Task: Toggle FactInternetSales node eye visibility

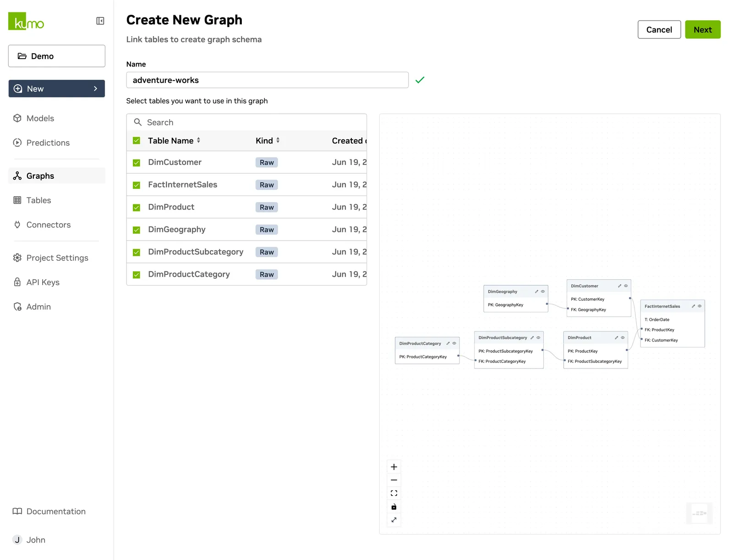Action: coord(700,306)
